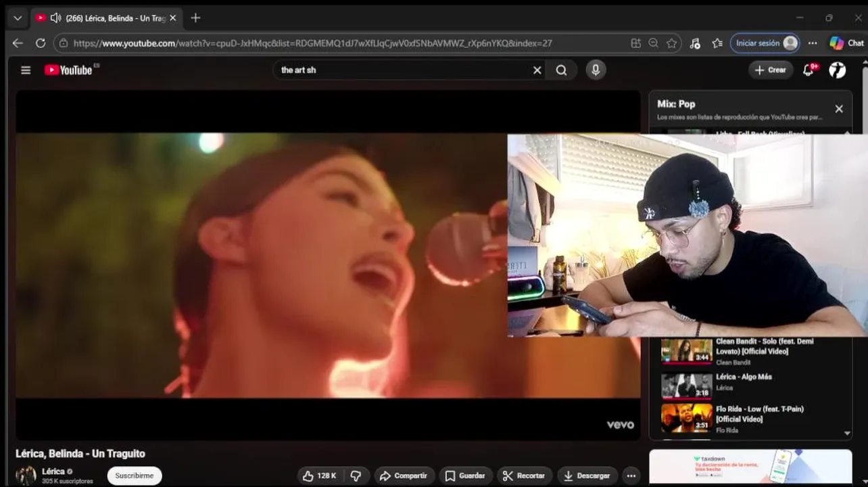The height and width of the screenshot is (487, 868).
Task: Open the browser zoom-out indicator
Action: tap(653, 43)
